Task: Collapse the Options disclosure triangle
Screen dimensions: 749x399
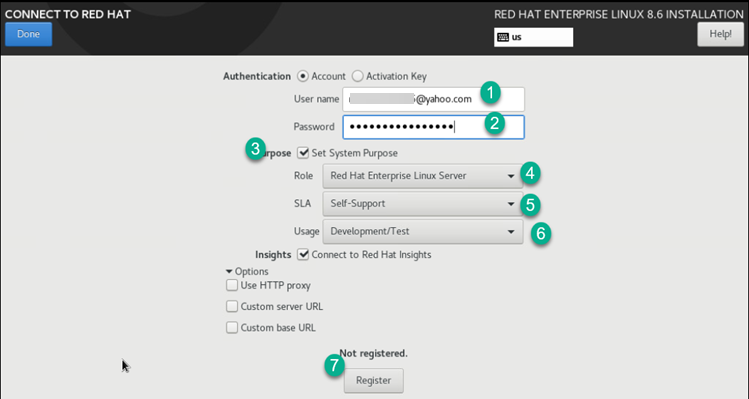Action: click(229, 271)
